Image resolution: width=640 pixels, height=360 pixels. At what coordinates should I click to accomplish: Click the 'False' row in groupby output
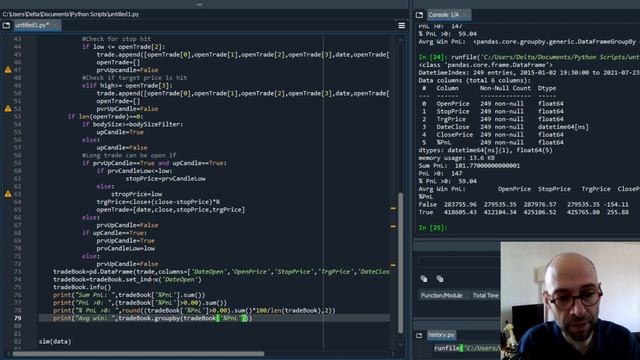click(x=524, y=204)
